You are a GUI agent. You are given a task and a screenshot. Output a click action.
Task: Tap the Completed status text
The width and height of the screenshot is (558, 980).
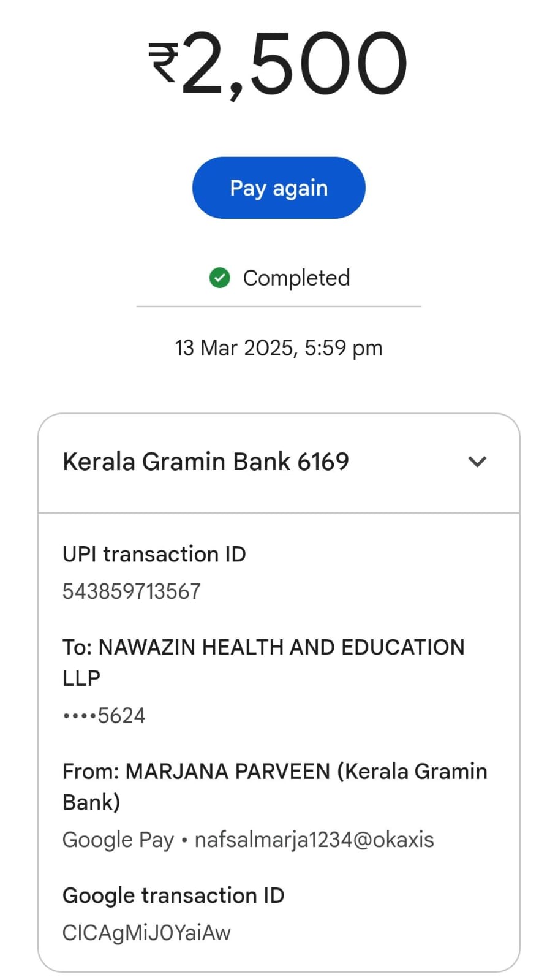point(296,278)
